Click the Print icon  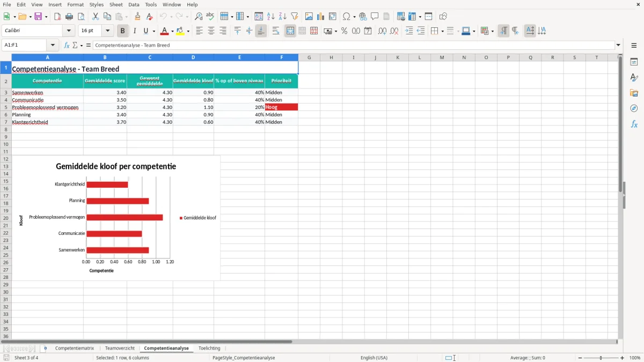[69, 17]
